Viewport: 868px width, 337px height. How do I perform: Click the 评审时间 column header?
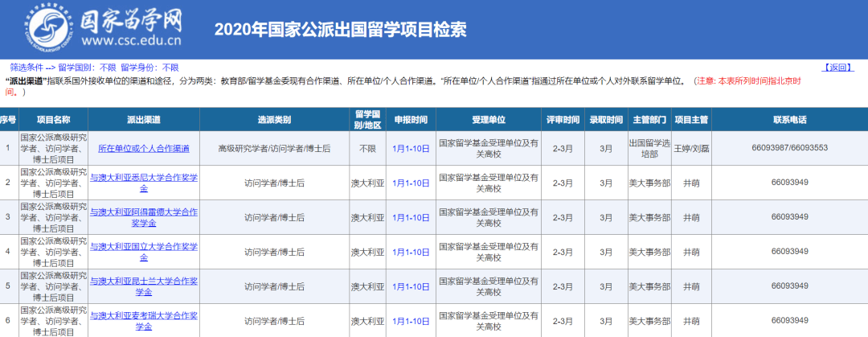point(563,120)
